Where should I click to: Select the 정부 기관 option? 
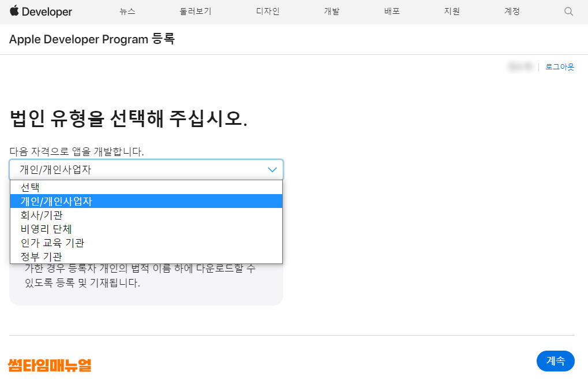click(146, 257)
